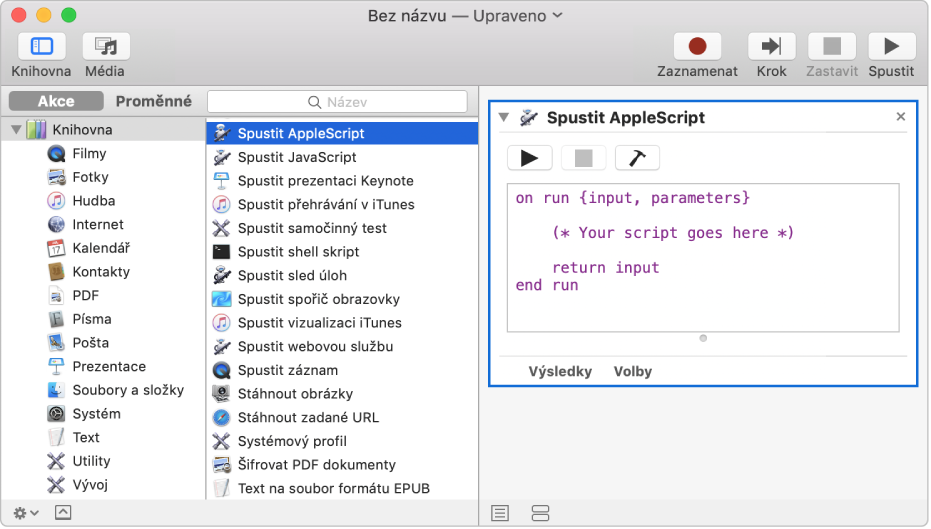Select Spustit spořič obrazovky action
This screenshot has height=529, width=931.
tap(342, 300)
